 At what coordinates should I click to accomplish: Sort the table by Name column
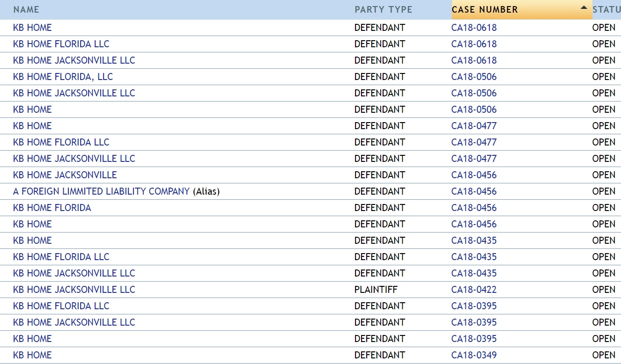click(x=26, y=9)
